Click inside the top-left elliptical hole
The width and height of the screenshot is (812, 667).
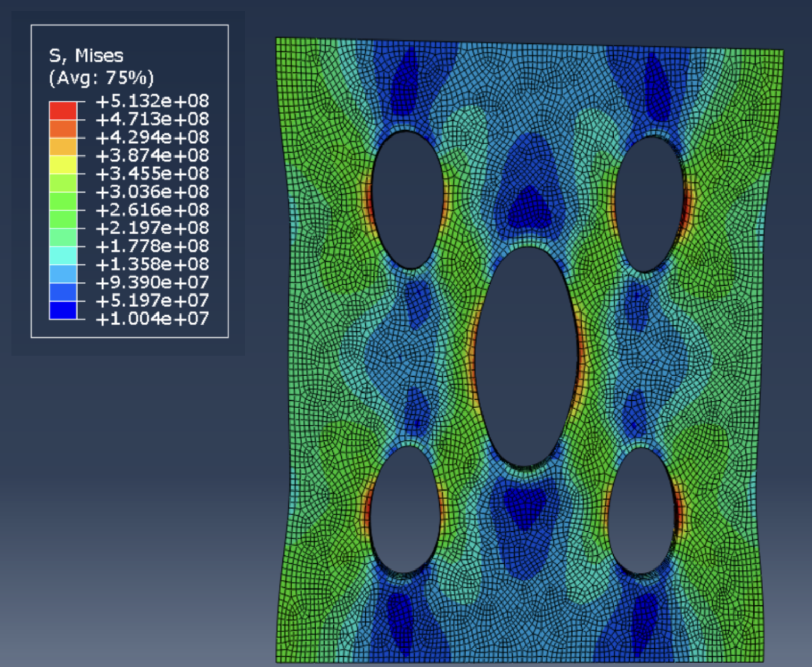coord(407,200)
